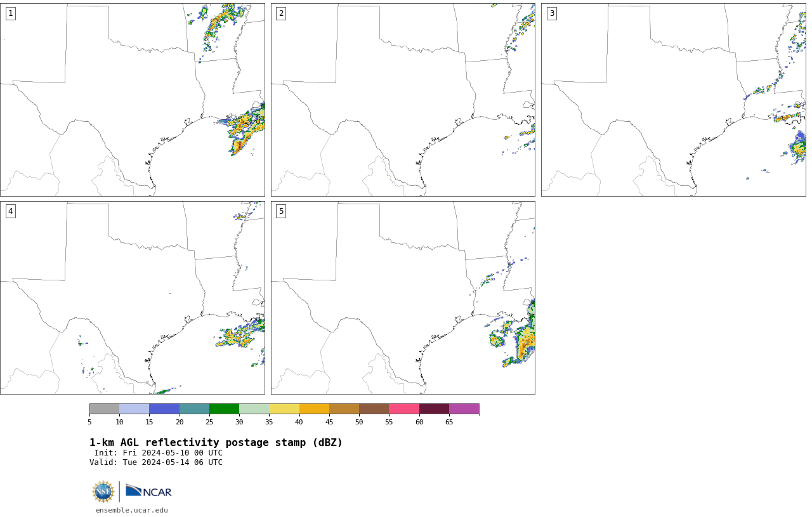Click the NCAR logo
812x517 pixels.
click(148, 491)
